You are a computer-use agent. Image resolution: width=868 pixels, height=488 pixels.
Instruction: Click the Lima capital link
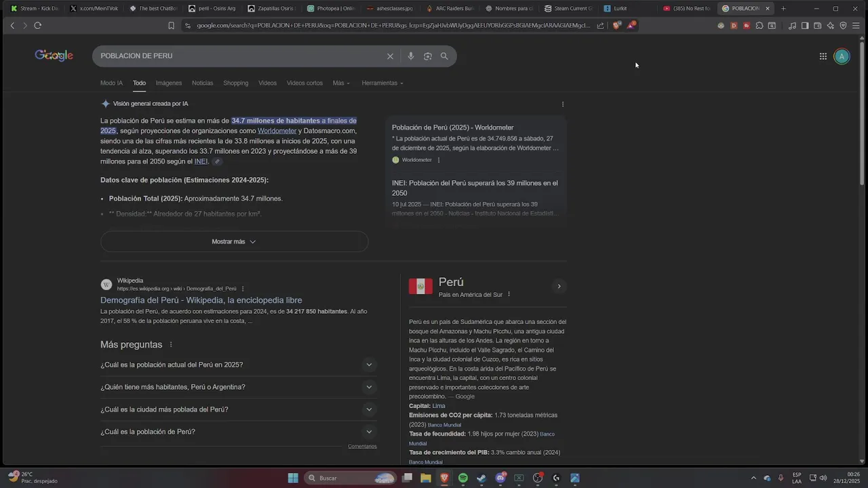pos(439,406)
